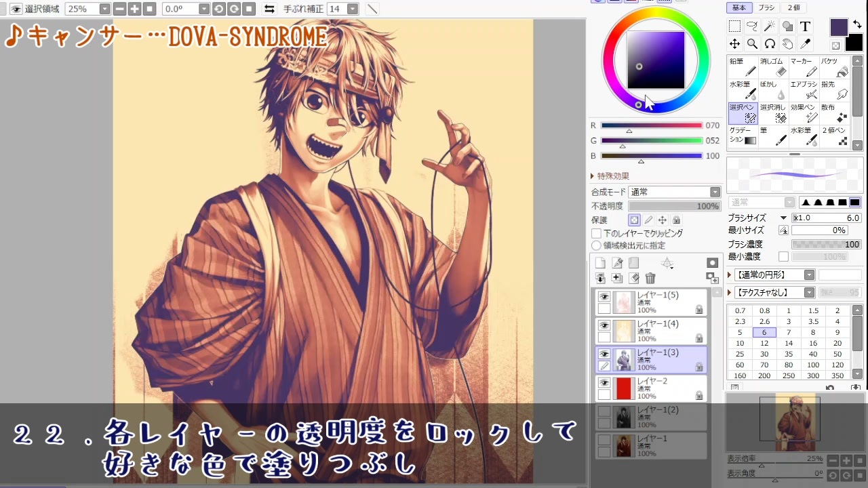Select the magic wand tool
Image resolution: width=868 pixels, height=488 pixels.
pyautogui.click(x=770, y=26)
